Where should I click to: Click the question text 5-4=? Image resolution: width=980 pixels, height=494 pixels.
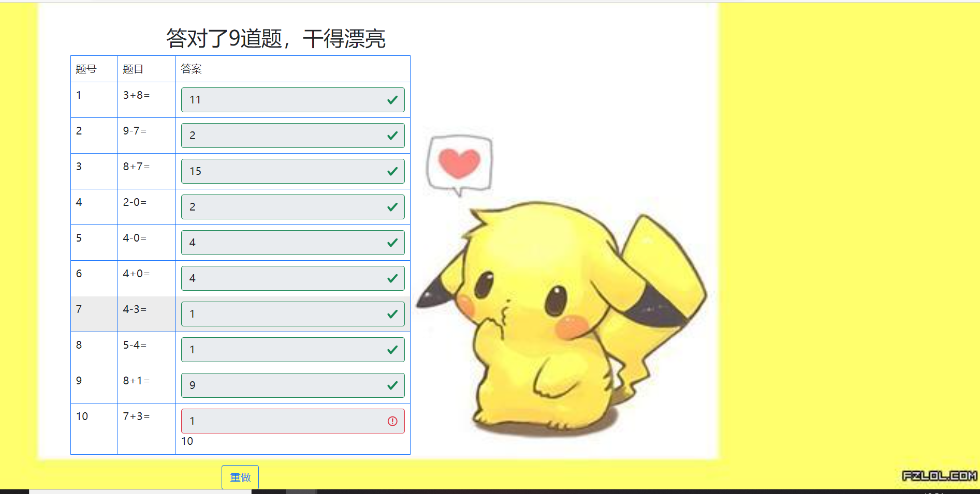(x=135, y=345)
